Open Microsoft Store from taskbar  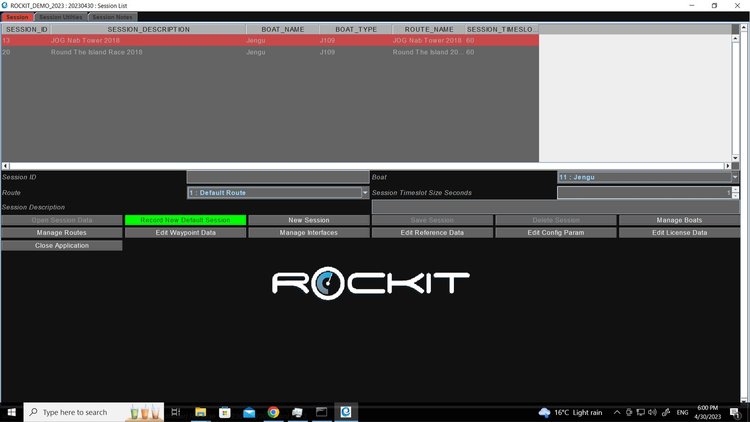[225, 412]
